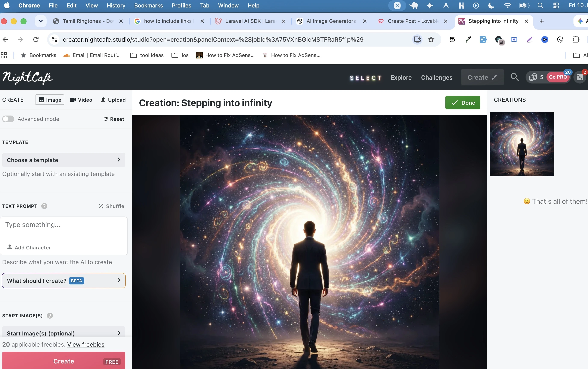Viewport: 588px width, 369px height.
Task: Close the Tamil Ringtones tab
Action: tap(121, 21)
